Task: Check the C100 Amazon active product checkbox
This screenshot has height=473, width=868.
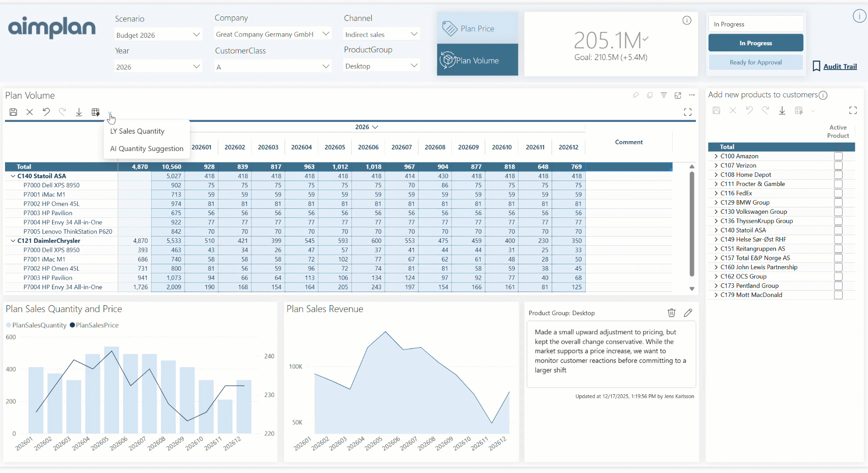Action: 838,156
